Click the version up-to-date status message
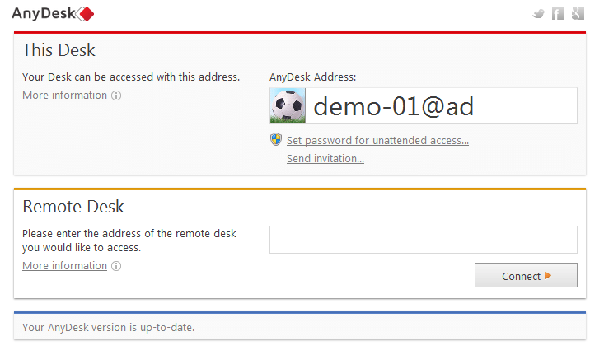Viewport: 604px width, 364px height. [108, 328]
